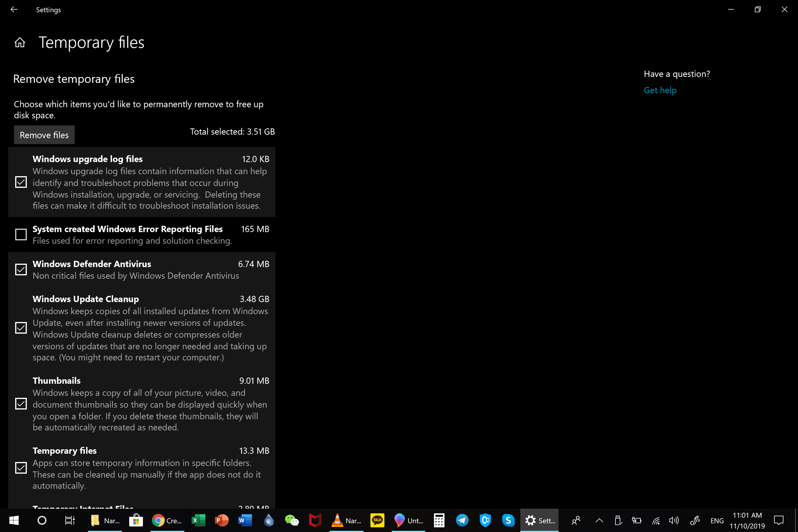The height and width of the screenshot is (532, 798).
Task: Check System created Windows Error Reporting Files
Action: (x=21, y=235)
